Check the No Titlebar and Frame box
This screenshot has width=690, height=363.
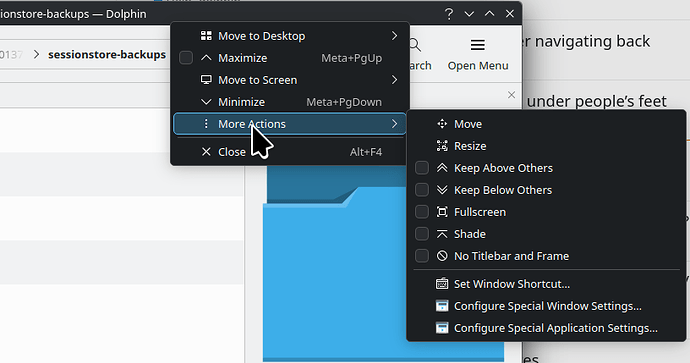[422, 256]
